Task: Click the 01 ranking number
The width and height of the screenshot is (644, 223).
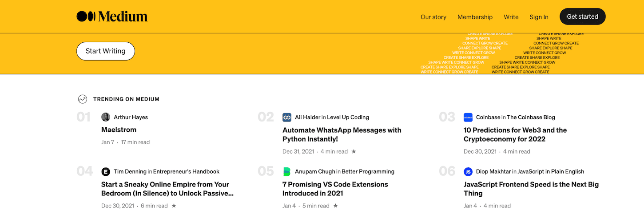Action: tap(83, 117)
